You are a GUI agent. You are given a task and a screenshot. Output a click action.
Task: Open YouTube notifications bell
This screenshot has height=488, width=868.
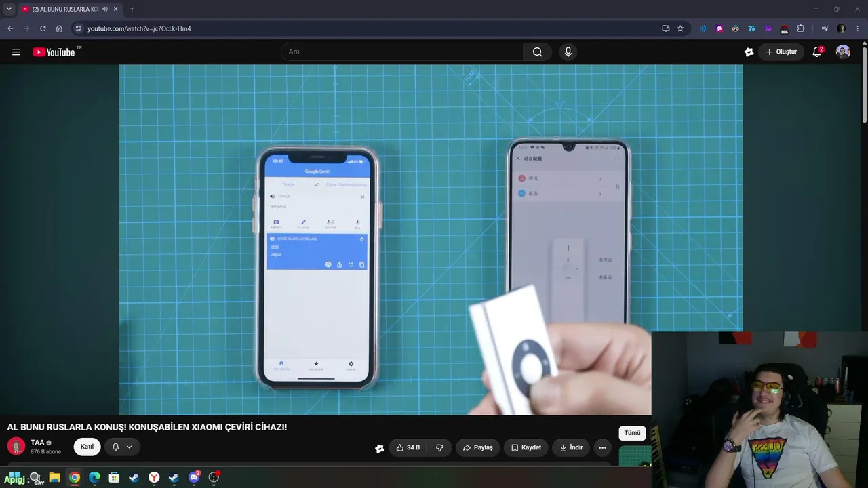click(x=817, y=52)
